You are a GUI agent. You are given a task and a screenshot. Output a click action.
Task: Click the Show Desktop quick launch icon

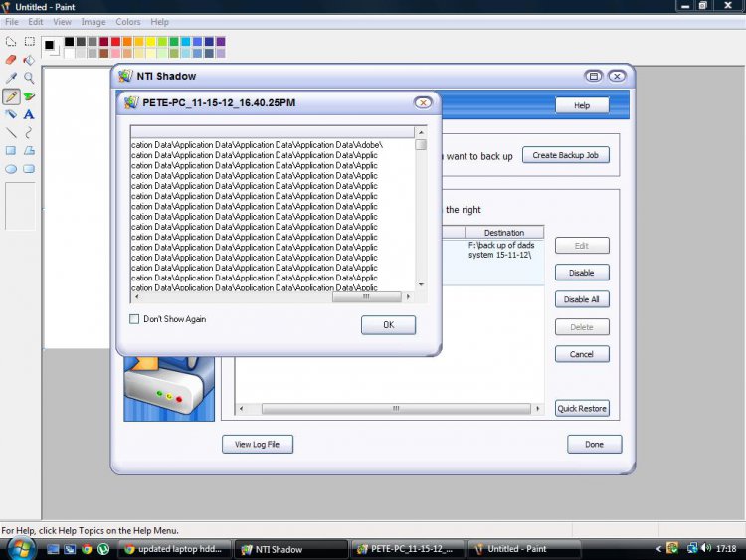tap(53, 549)
